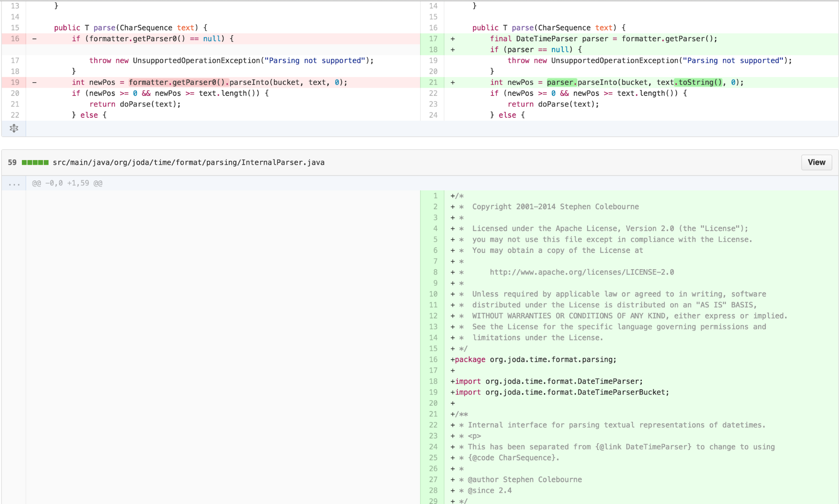
Task: Click the Copyright 2001-2014 Stephen Colebourne line
Action: coord(555,206)
